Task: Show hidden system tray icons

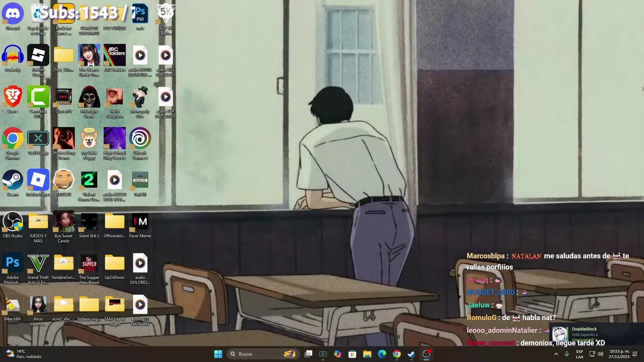Action: coord(556,354)
